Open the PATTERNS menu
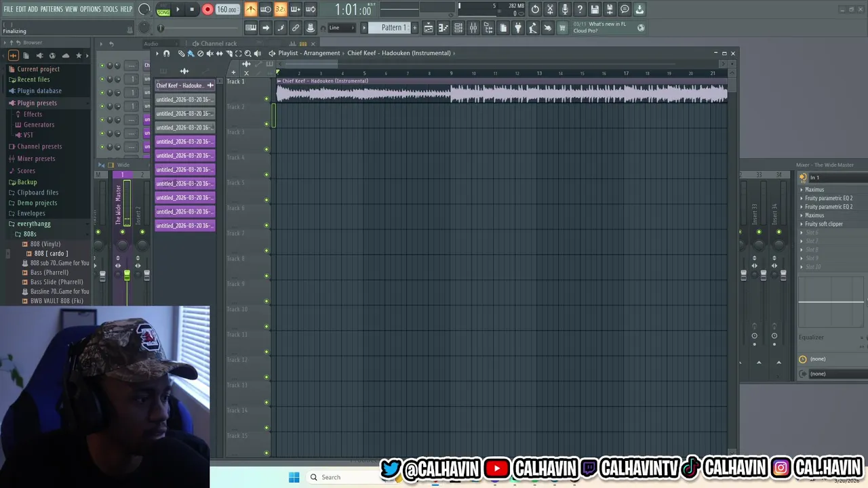Image resolution: width=868 pixels, height=488 pixels. pos(52,9)
